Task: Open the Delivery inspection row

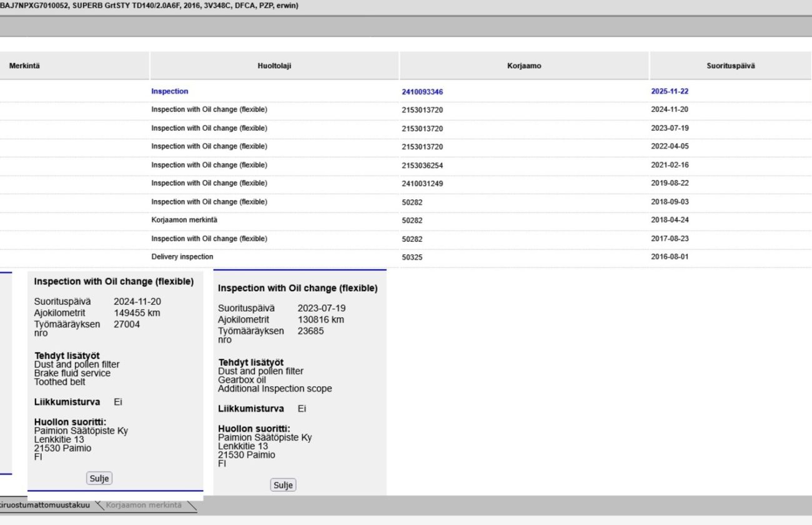Action: point(182,257)
